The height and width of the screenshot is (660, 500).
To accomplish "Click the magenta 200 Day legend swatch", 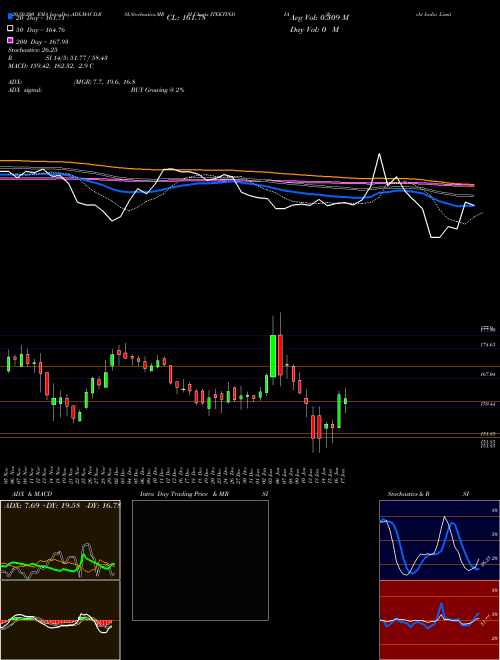I will coord(10,41).
